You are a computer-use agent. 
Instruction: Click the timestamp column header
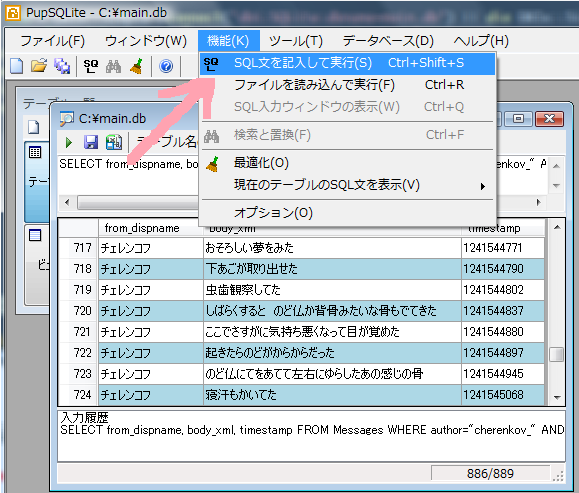(503, 228)
